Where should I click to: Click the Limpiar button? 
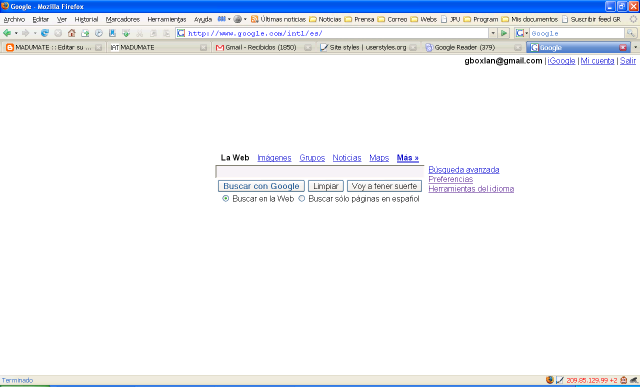(x=326, y=186)
